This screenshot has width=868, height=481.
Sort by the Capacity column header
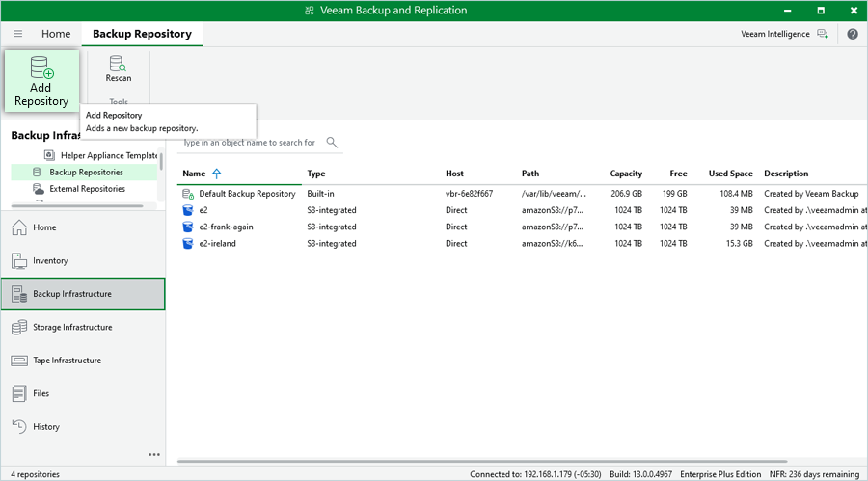click(626, 174)
